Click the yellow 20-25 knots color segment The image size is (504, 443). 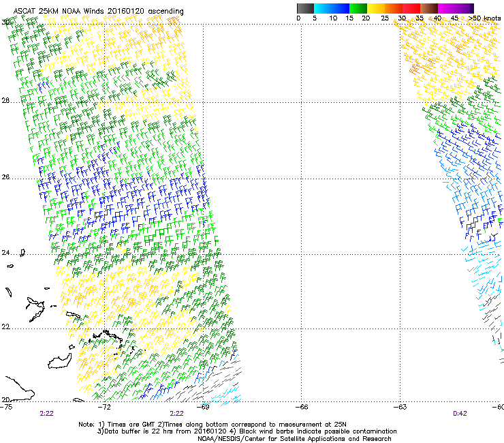tap(376, 8)
